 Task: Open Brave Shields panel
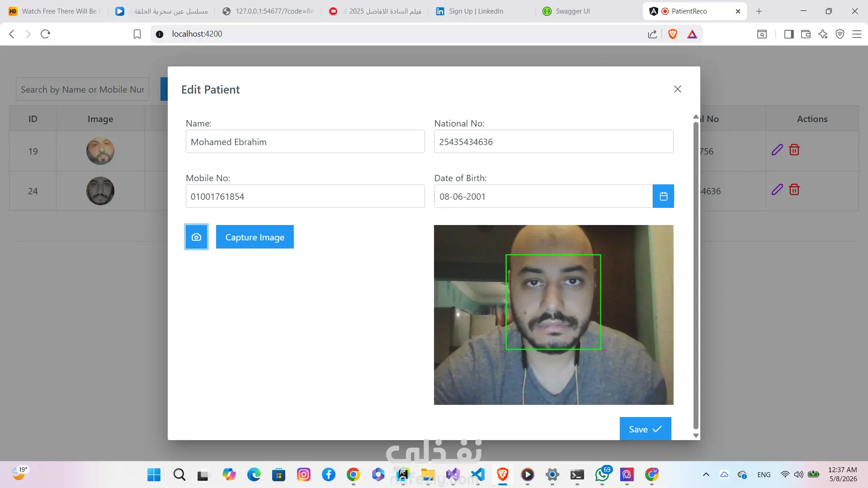pos(672,34)
